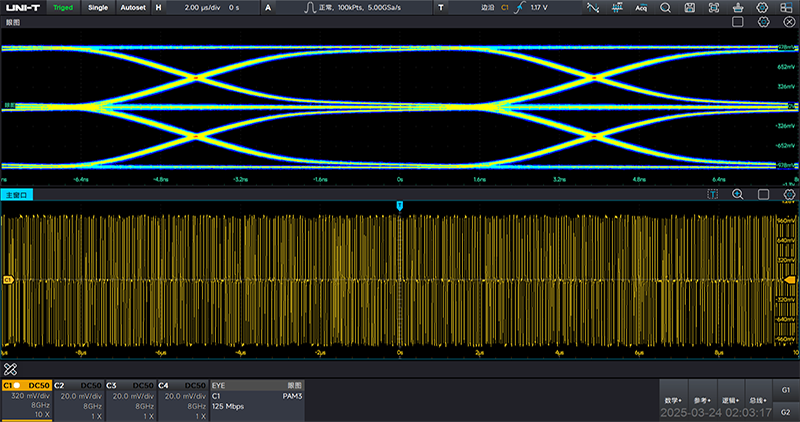Image resolution: width=800 pixels, height=422 pixels.
Task: Expand the Math (数学) menu
Action: click(674, 398)
